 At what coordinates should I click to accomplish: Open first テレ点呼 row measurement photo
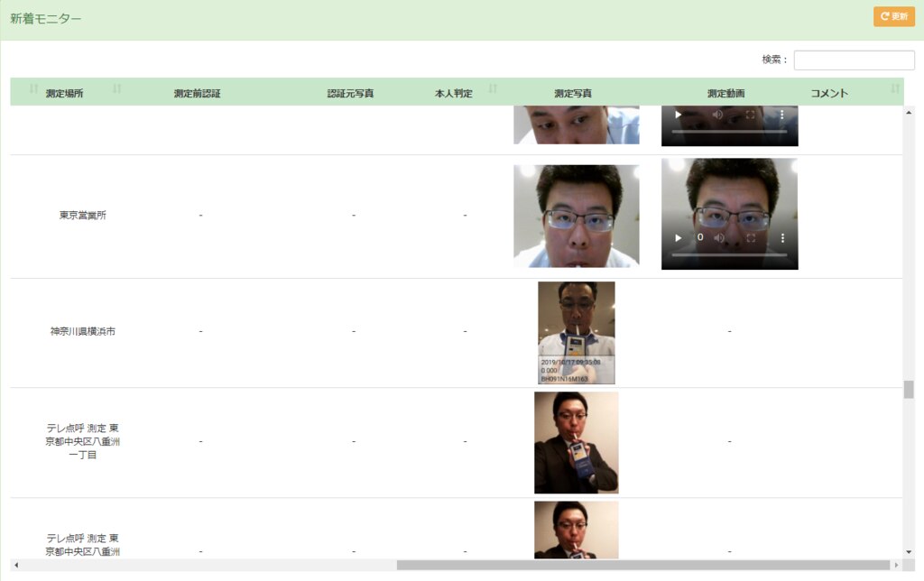point(576,442)
